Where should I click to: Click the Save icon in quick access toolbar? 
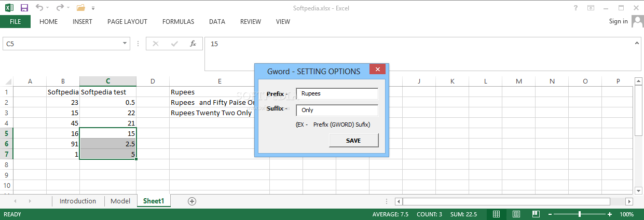click(x=24, y=8)
